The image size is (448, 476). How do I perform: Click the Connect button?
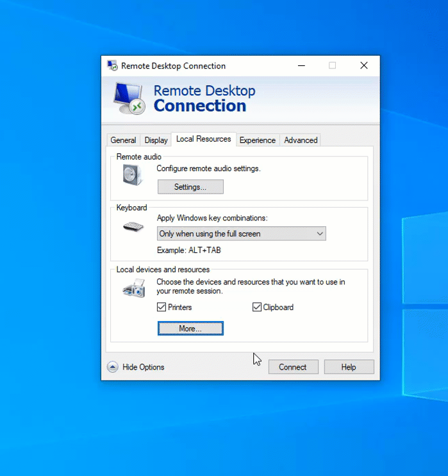pyautogui.click(x=293, y=367)
